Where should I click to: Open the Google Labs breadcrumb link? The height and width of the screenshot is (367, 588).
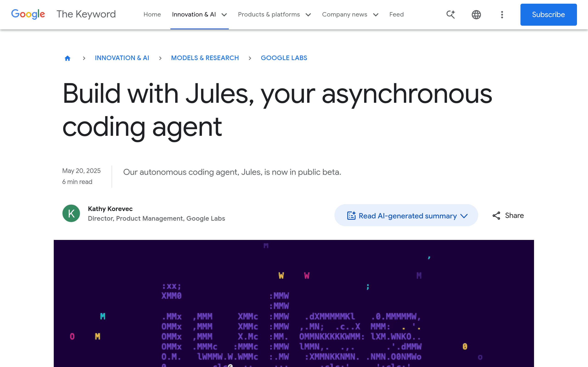284,58
